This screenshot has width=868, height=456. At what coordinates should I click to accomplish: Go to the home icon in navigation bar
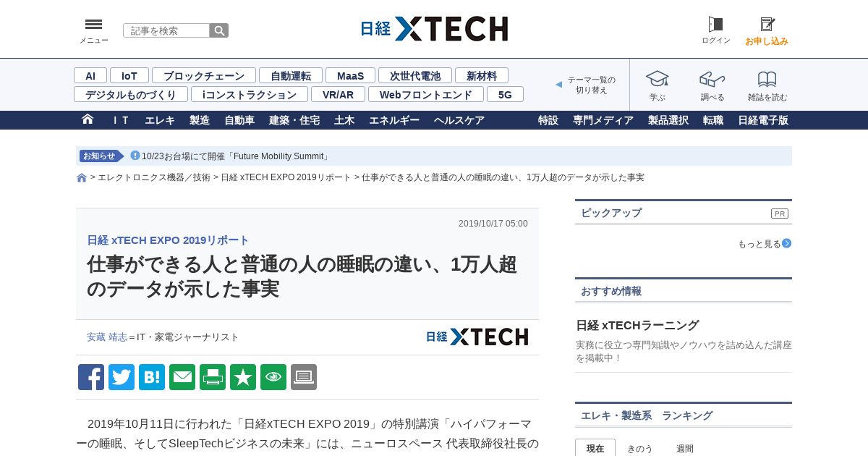(88, 119)
